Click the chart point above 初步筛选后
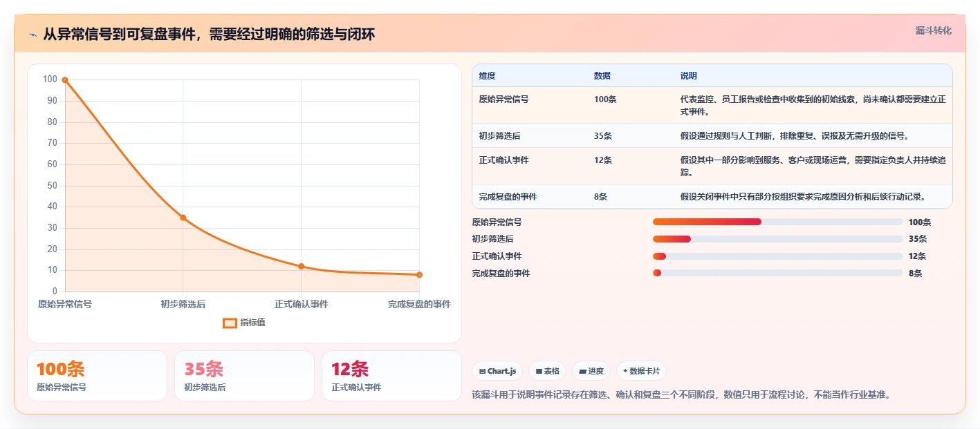Screen dimensions: 980x429 [183, 218]
